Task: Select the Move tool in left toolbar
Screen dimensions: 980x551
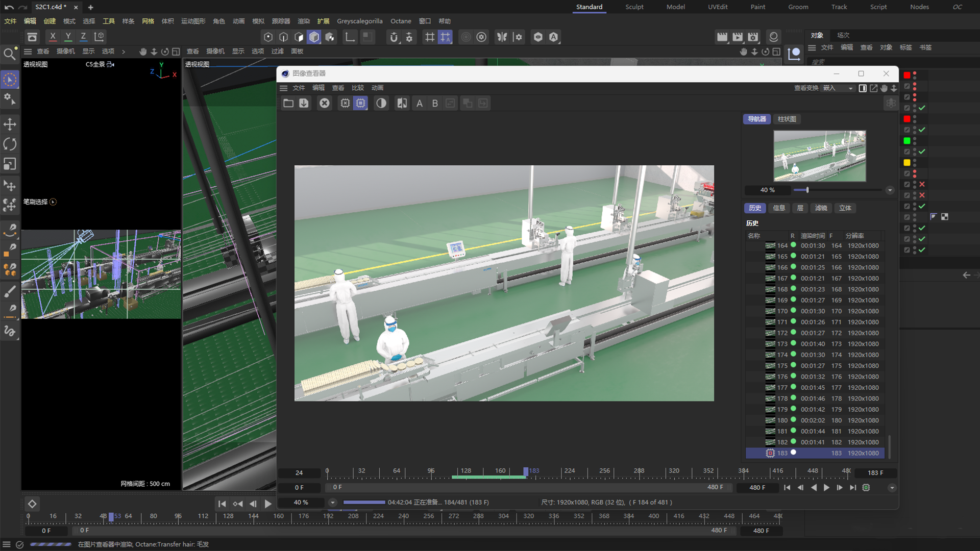Action: (10, 124)
